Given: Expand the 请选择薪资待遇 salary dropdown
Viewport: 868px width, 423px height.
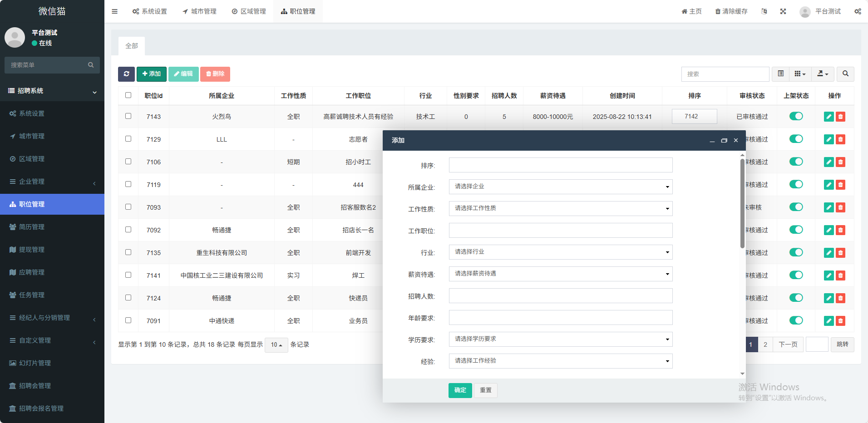Looking at the screenshot, I should (x=560, y=274).
